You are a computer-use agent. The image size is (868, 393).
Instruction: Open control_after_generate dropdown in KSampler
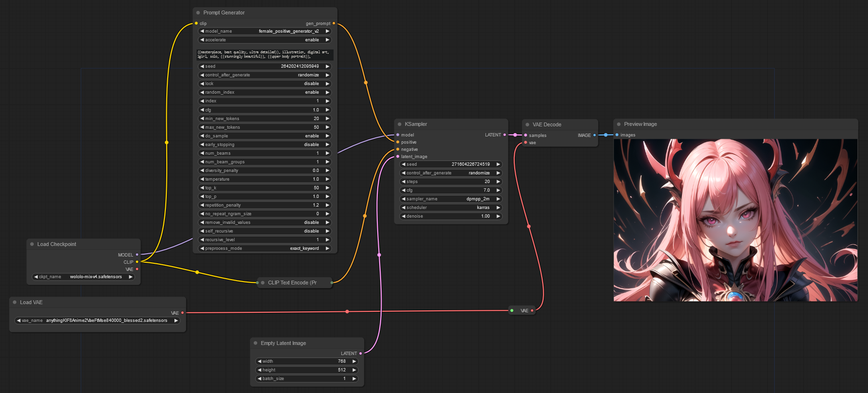click(451, 173)
